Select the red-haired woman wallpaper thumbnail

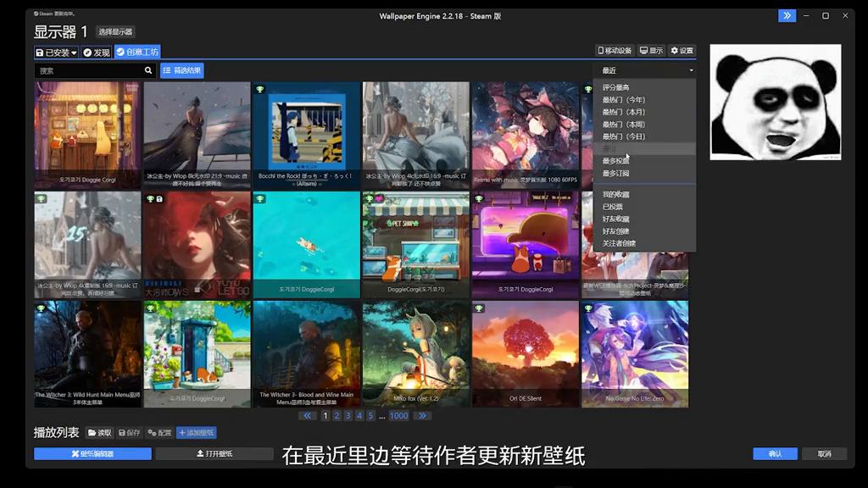pos(197,245)
